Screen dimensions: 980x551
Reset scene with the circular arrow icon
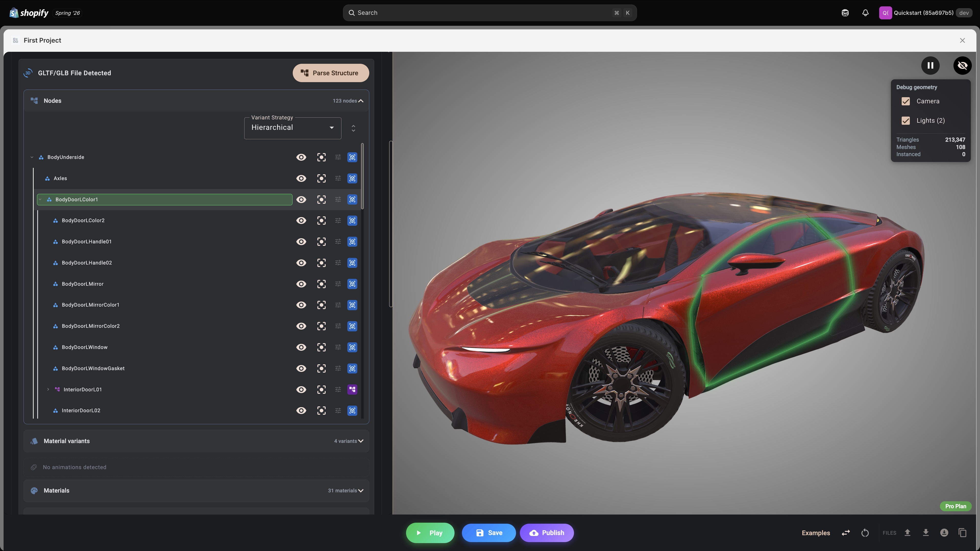click(x=865, y=533)
